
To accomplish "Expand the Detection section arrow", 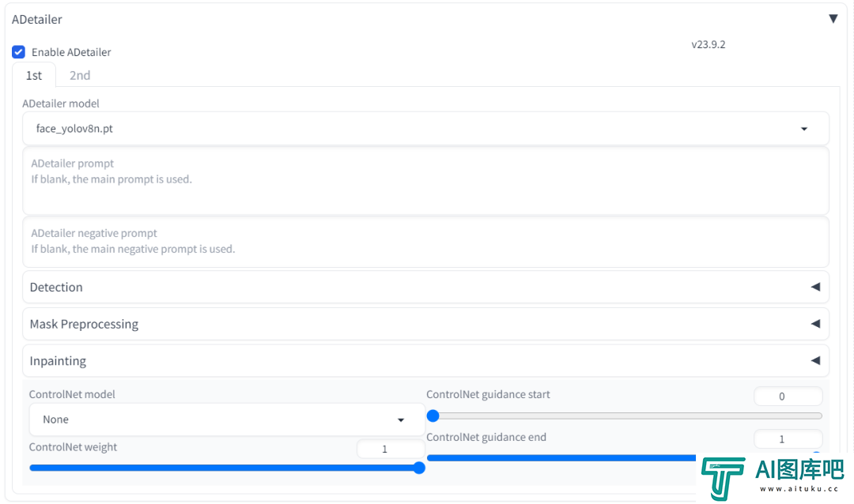I will [x=815, y=287].
